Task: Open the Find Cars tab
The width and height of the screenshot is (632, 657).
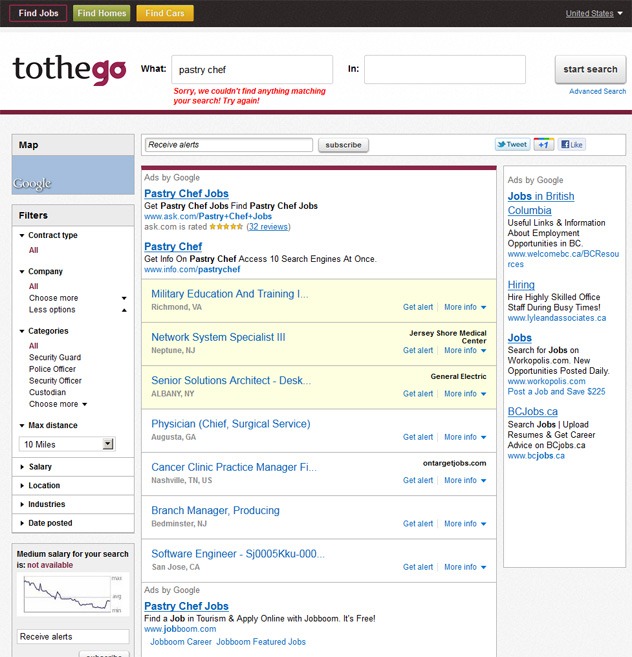Action: point(165,13)
